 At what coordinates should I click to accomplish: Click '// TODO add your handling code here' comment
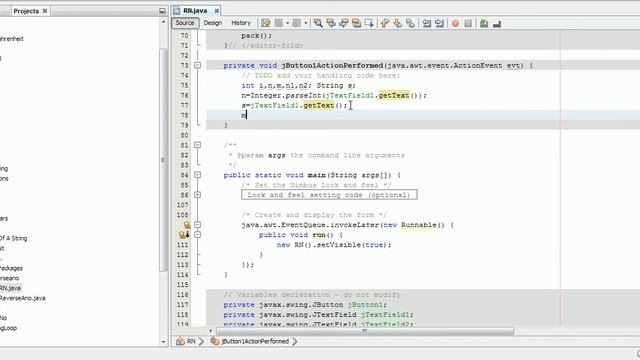(321, 76)
